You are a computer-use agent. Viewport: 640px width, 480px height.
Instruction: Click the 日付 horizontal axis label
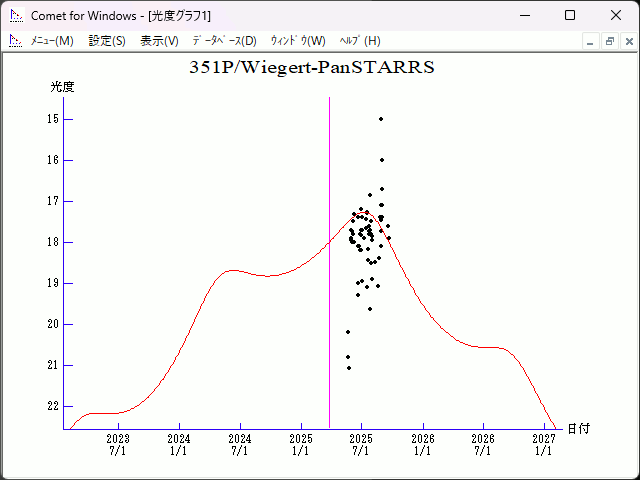click(x=578, y=428)
